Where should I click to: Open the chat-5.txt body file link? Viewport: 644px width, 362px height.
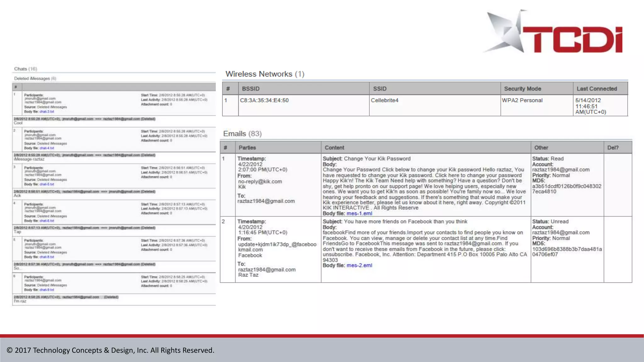[x=47, y=184]
